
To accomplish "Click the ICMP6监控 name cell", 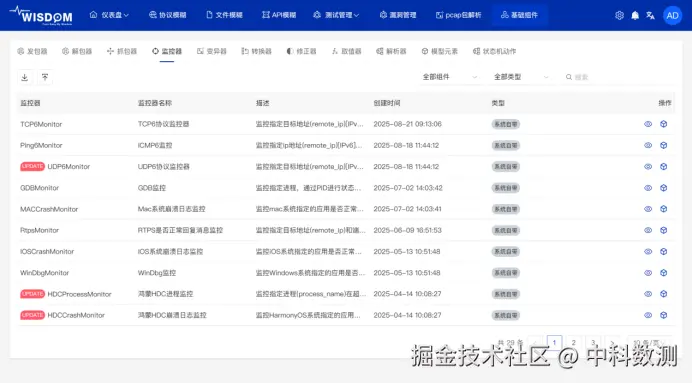I will [155, 145].
